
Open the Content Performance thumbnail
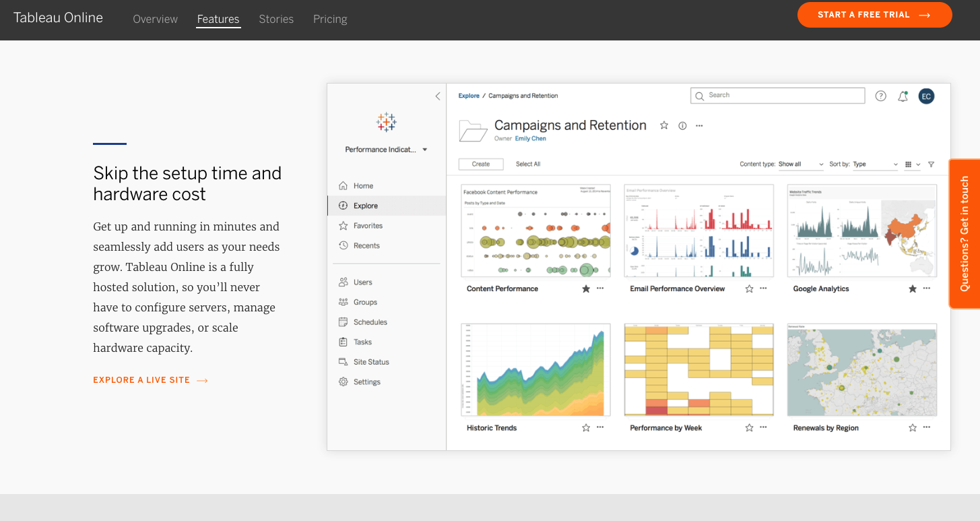536,231
